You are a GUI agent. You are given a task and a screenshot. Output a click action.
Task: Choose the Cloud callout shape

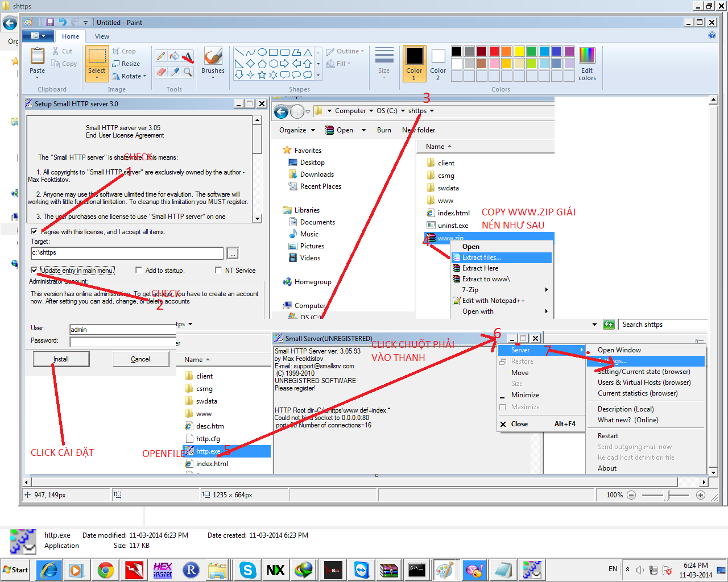click(x=308, y=75)
